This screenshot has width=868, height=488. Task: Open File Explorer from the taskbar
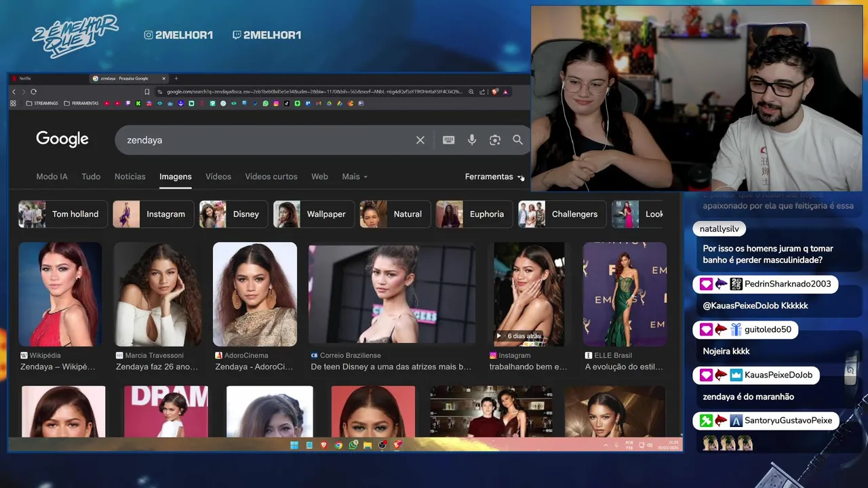coord(368,445)
